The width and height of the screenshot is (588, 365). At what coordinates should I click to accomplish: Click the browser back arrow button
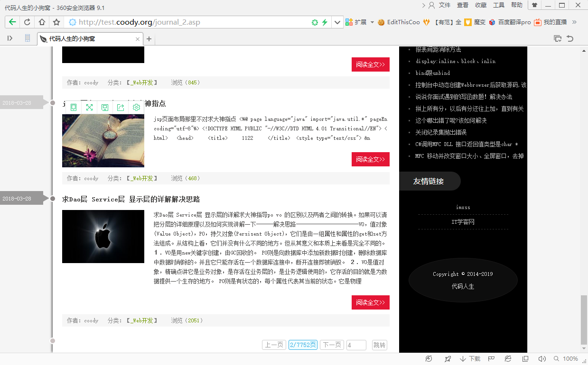pyautogui.click(x=12, y=22)
